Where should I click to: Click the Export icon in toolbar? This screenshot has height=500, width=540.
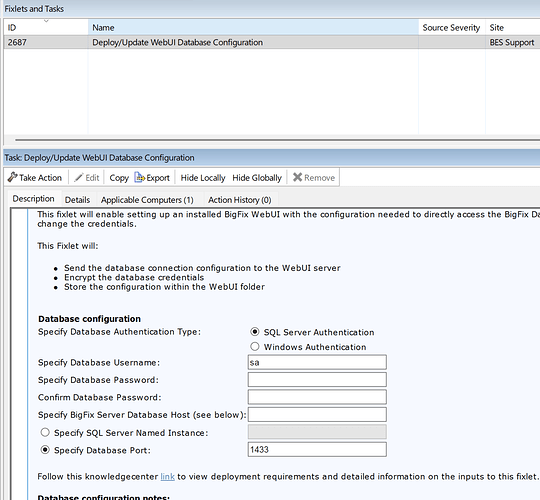pyautogui.click(x=139, y=177)
